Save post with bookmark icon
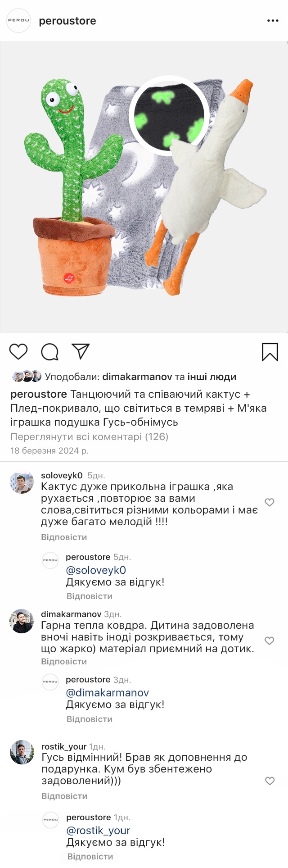The image size is (288, 868). click(270, 352)
